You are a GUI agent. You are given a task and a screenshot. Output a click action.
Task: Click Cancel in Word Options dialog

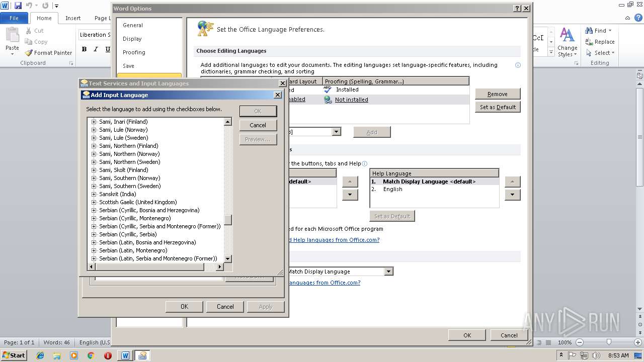point(509,335)
